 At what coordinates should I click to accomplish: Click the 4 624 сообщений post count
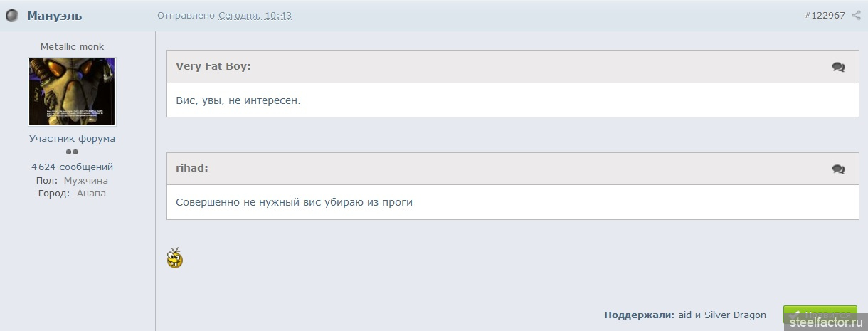coord(72,167)
